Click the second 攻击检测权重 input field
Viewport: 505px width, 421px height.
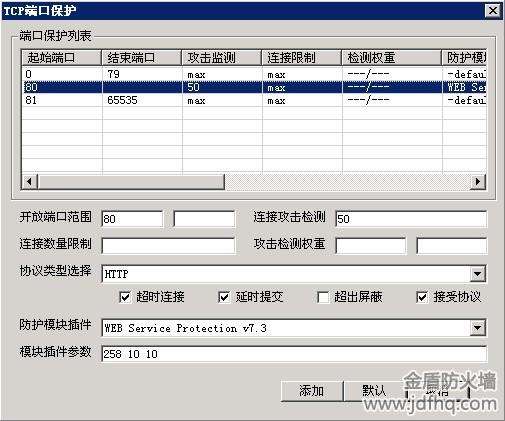point(451,246)
